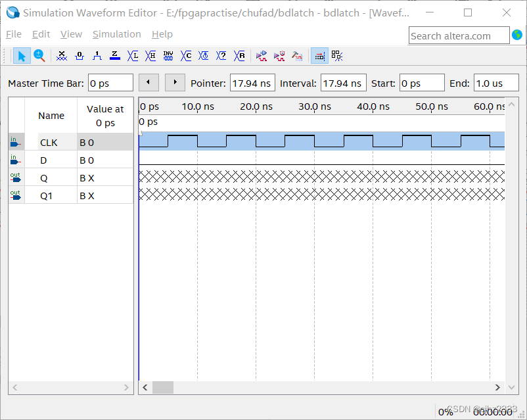The width and height of the screenshot is (527, 420).
Task: Open Random Values (R) tool
Action: [239, 56]
